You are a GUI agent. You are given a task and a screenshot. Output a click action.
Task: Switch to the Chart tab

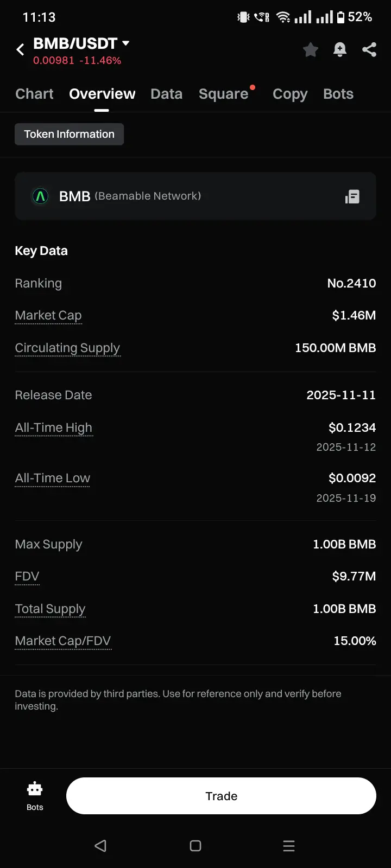34,94
